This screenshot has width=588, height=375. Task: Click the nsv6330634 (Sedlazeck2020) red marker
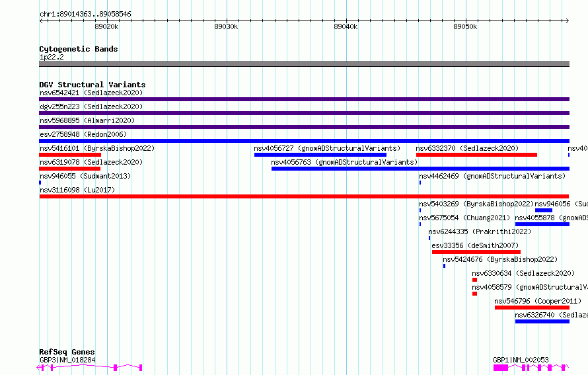pyautogui.click(x=475, y=280)
